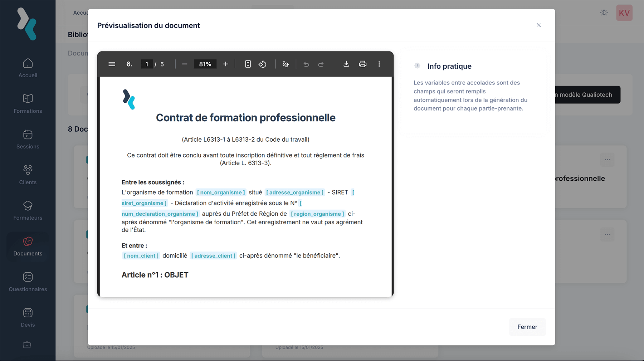This screenshot has width=644, height=361.
Task: Close the preview dialog with X
Action: tap(538, 25)
